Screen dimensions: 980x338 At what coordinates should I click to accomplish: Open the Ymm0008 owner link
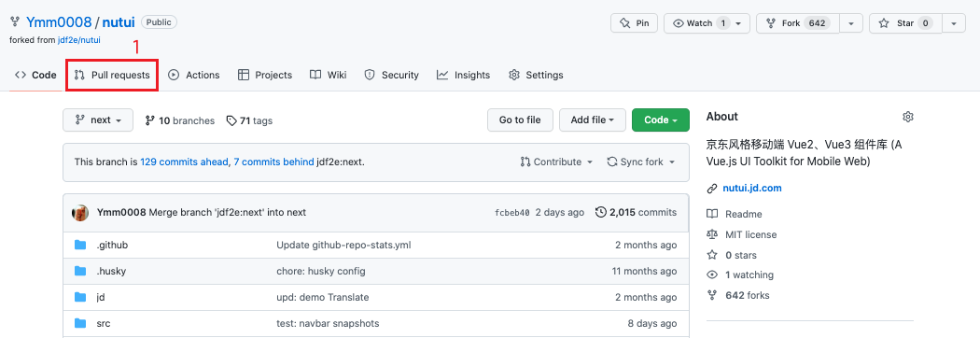coord(59,22)
